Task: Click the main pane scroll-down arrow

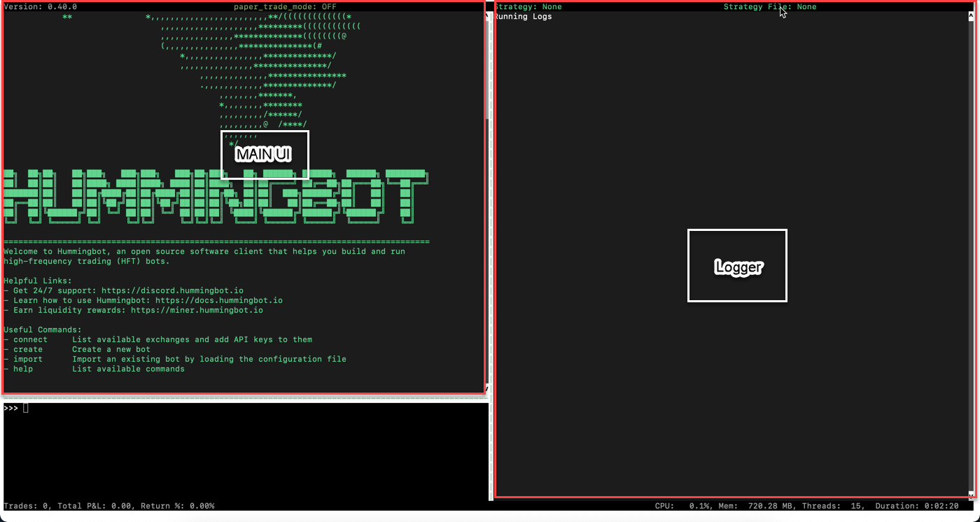Action: point(488,389)
